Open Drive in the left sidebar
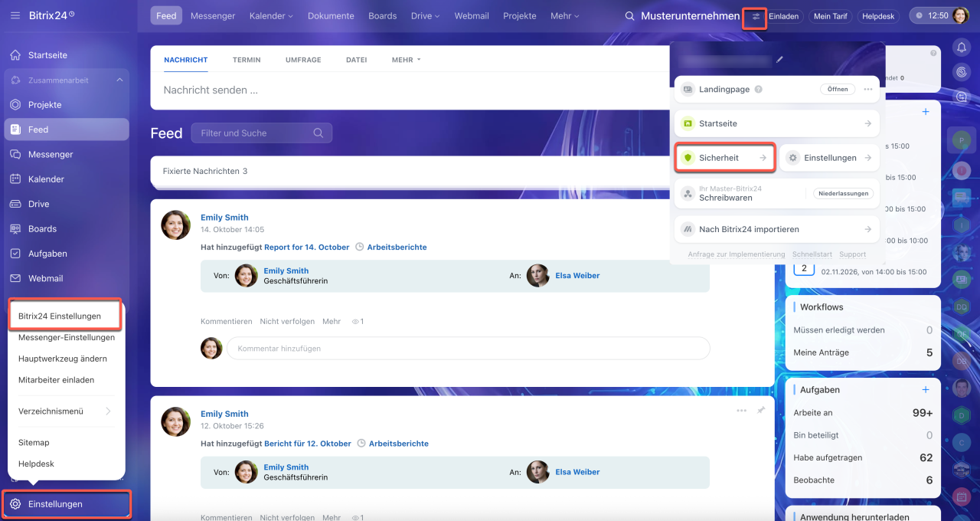This screenshot has height=521, width=980. click(x=67, y=204)
